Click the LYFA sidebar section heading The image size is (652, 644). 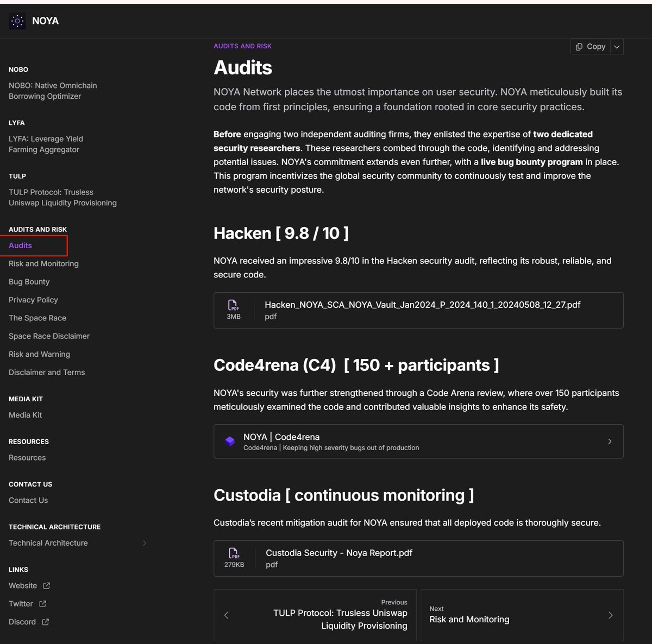pos(17,123)
